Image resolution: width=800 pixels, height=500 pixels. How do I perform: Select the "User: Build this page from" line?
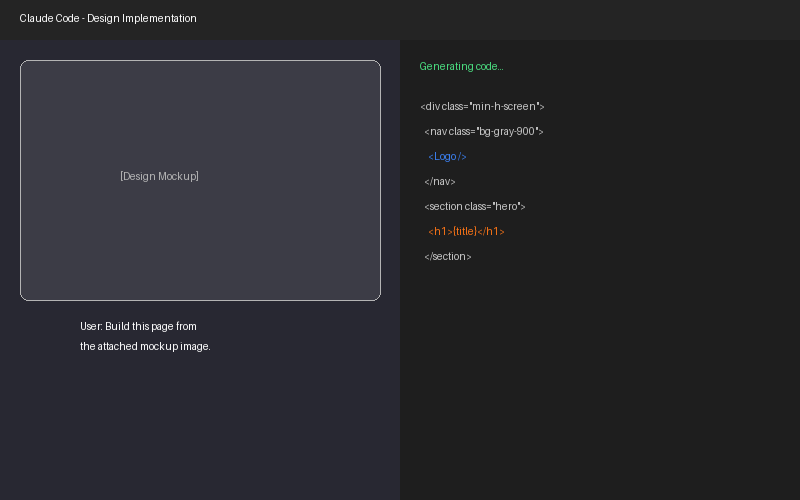tap(138, 327)
